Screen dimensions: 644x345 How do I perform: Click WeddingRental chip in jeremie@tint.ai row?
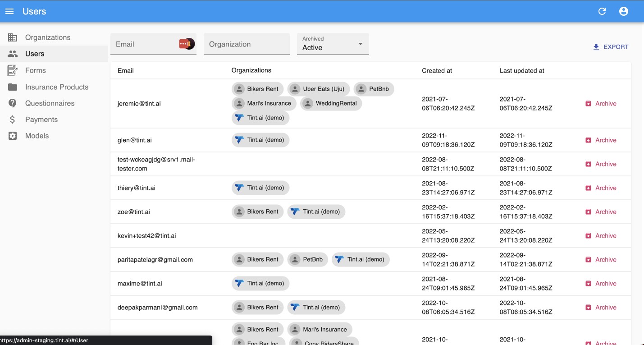click(331, 103)
